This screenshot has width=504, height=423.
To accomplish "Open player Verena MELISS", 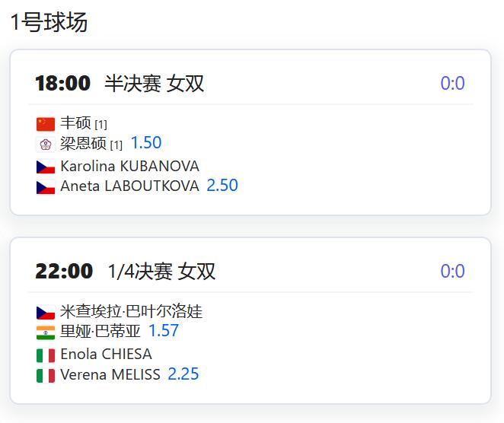I will (110, 374).
